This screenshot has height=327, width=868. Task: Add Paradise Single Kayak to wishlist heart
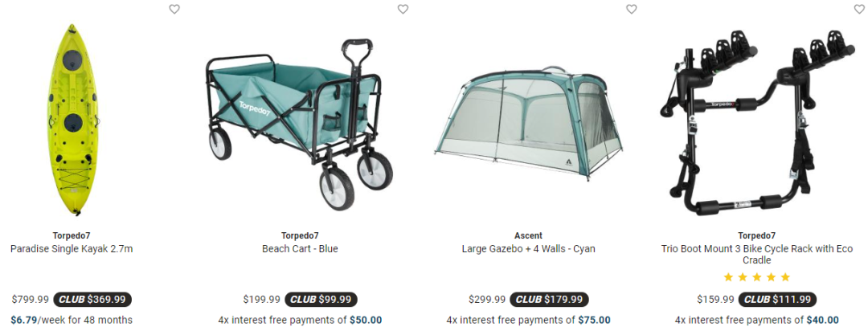pos(174,9)
